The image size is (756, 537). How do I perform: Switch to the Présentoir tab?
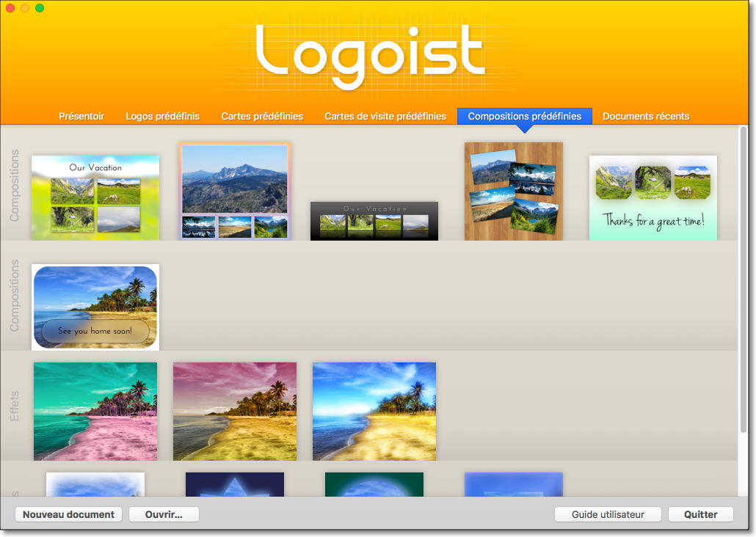(81, 116)
